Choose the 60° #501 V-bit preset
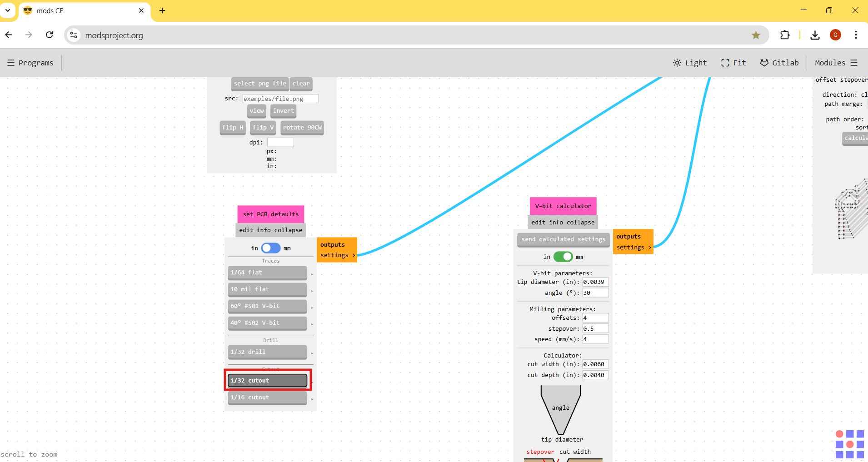Image resolution: width=868 pixels, height=462 pixels. pos(267,306)
